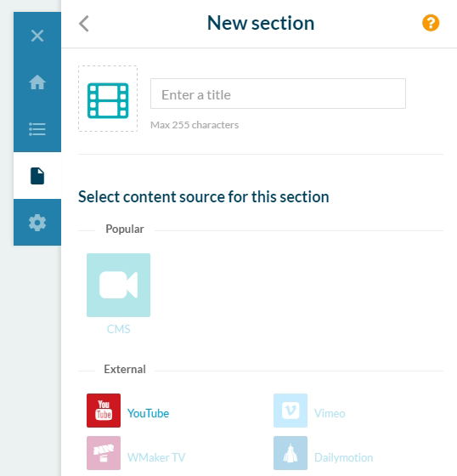This screenshot has height=476, width=457.
Task: Pick the YouTube logo icon
Action: click(104, 411)
